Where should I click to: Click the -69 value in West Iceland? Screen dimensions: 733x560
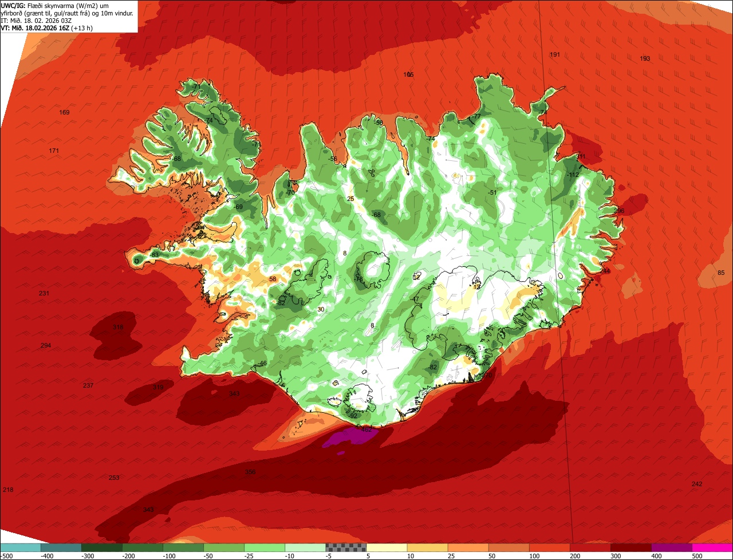(x=238, y=207)
